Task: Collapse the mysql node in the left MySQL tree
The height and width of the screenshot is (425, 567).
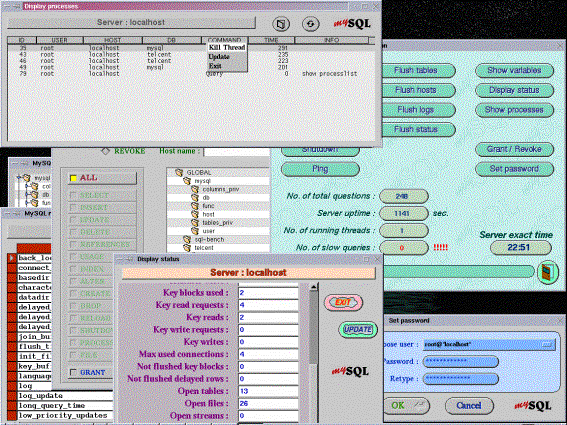Action: click(19, 178)
